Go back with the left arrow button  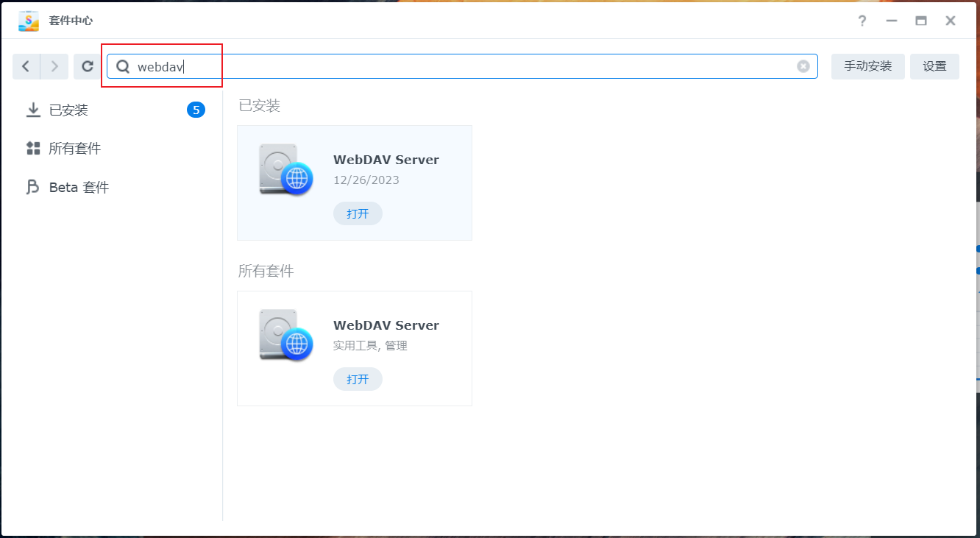[x=26, y=66]
